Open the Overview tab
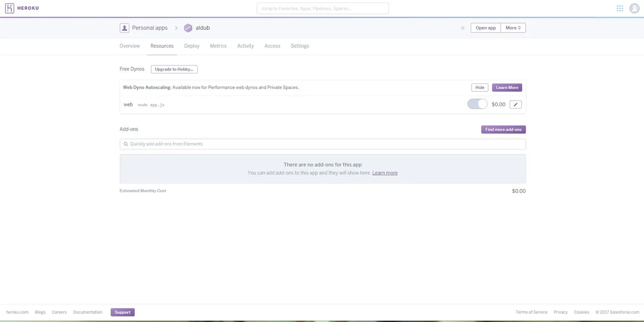This screenshot has height=322, width=644. (x=130, y=46)
